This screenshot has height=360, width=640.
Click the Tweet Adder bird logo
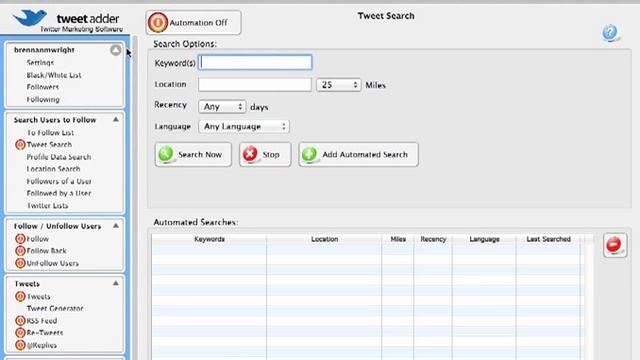[x=29, y=17]
